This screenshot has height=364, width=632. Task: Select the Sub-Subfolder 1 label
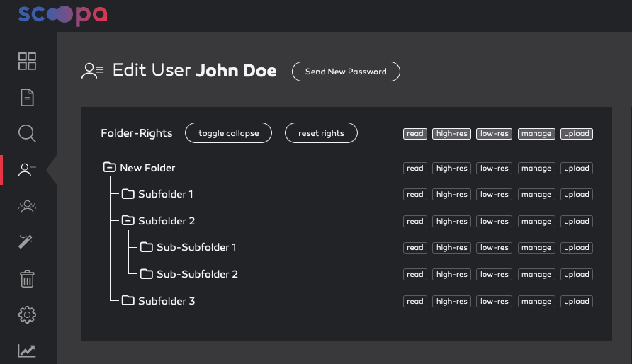[x=196, y=247]
